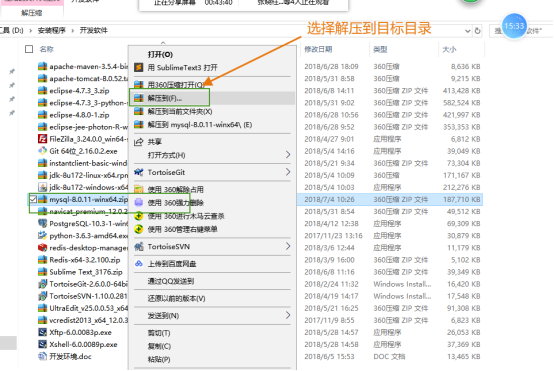Click size cell 187,710 KB

coord(462,200)
